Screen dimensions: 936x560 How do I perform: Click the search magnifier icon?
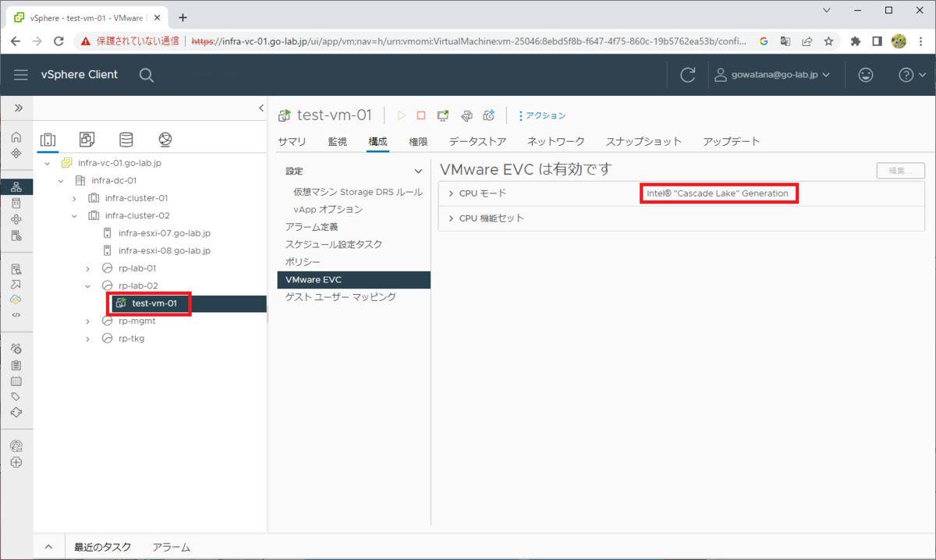click(x=146, y=75)
